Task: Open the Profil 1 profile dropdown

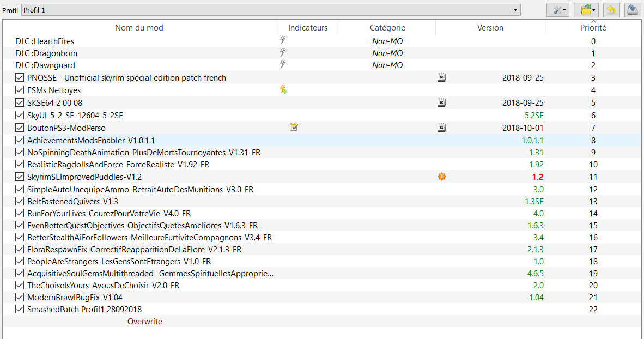Action: click(271, 10)
